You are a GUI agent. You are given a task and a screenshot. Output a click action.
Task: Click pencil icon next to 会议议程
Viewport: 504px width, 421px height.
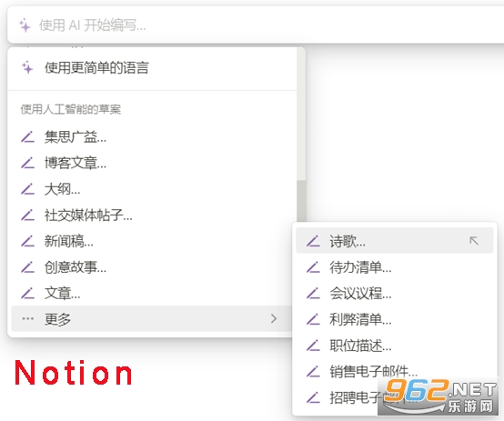[x=313, y=294]
